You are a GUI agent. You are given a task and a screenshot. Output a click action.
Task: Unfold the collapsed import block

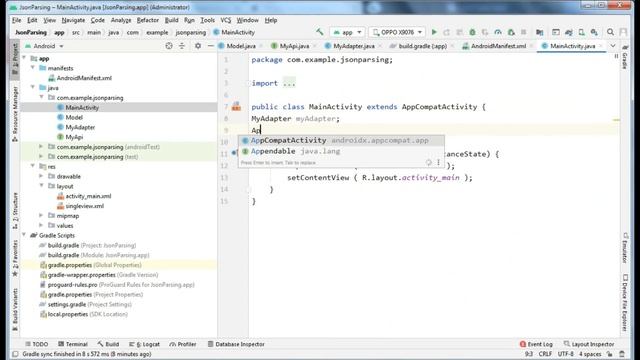pos(289,83)
